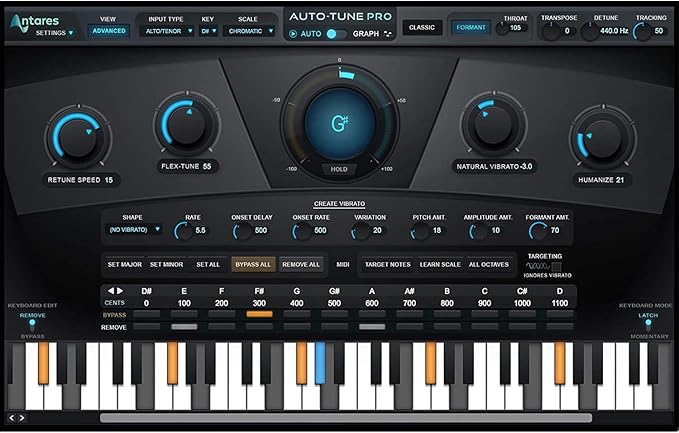Viewport: 679px width, 433px height.
Task: Click the keyboard horizontal scrollbar
Action: point(346,418)
